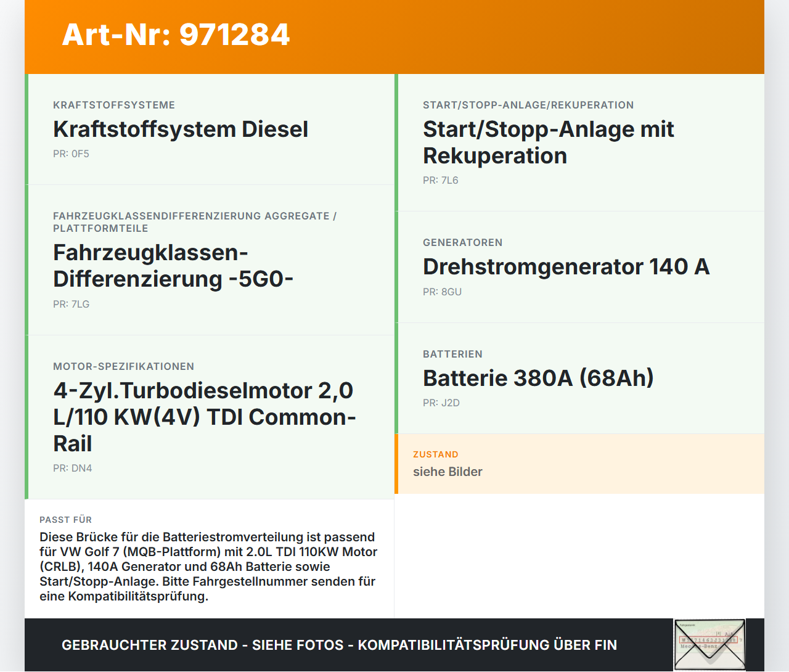Expand the Batterien section

[452, 354]
